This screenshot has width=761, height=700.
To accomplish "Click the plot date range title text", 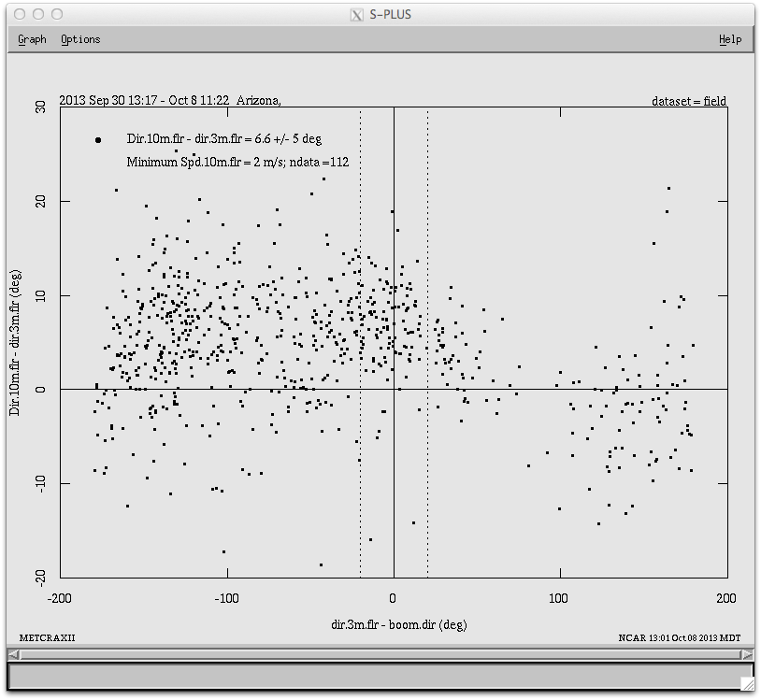I will [x=169, y=100].
